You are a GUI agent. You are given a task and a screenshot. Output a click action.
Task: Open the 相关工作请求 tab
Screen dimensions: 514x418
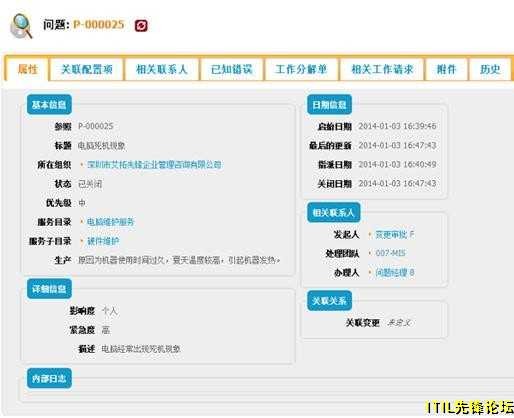point(382,69)
